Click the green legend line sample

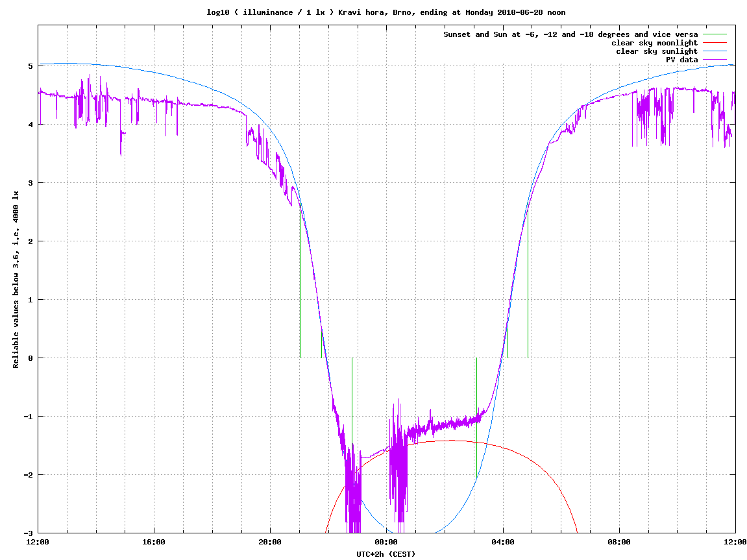coord(715,34)
